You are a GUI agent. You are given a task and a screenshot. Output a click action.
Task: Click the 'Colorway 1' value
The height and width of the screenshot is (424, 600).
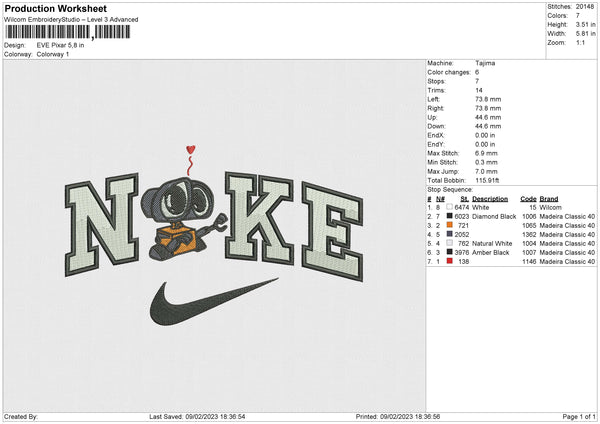[53, 54]
